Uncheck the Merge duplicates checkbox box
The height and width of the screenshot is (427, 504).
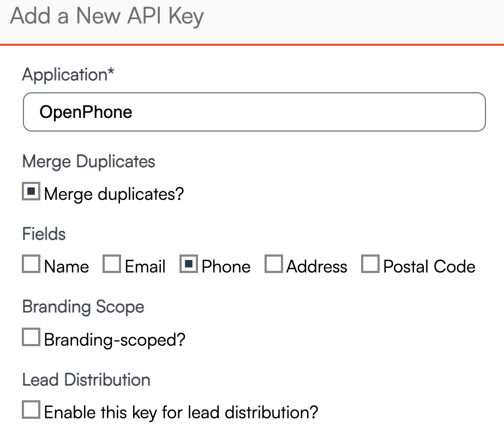(x=31, y=192)
